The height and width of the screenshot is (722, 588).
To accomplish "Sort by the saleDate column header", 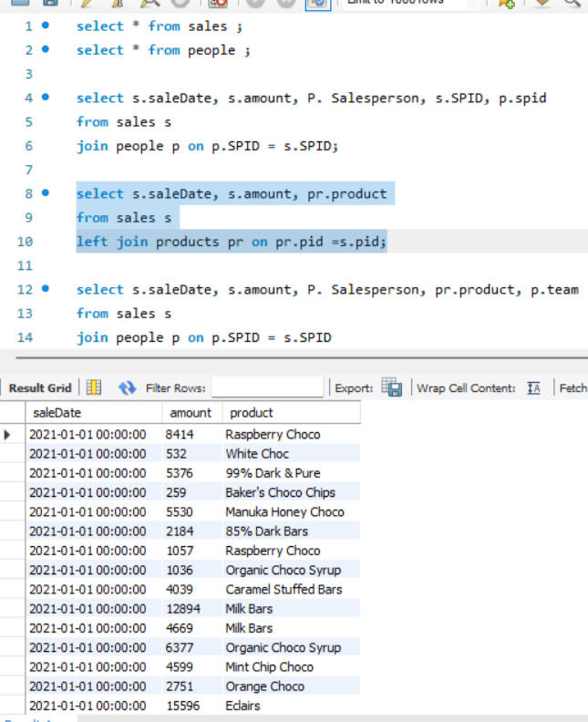I will (57, 413).
